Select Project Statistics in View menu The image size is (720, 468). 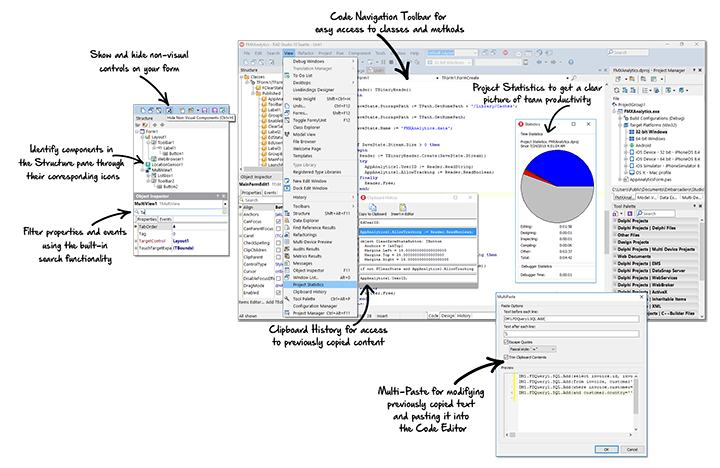(x=321, y=285)
